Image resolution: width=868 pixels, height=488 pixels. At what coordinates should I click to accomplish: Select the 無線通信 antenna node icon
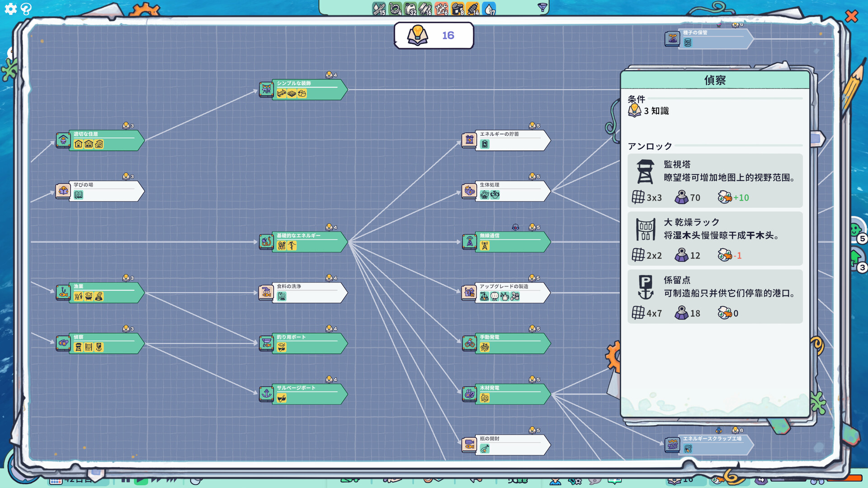pos(470,242)
